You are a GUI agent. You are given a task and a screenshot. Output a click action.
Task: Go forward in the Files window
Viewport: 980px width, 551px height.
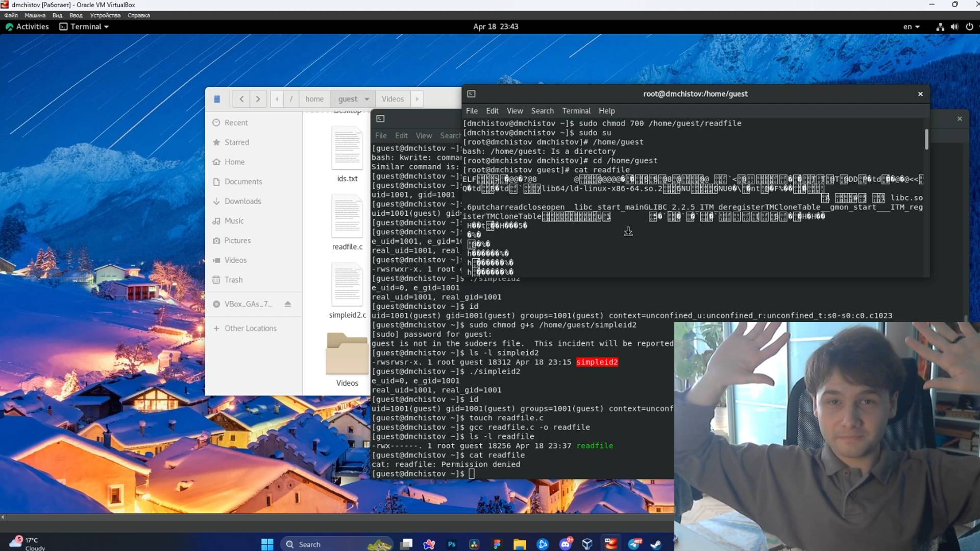coord(258,99)
